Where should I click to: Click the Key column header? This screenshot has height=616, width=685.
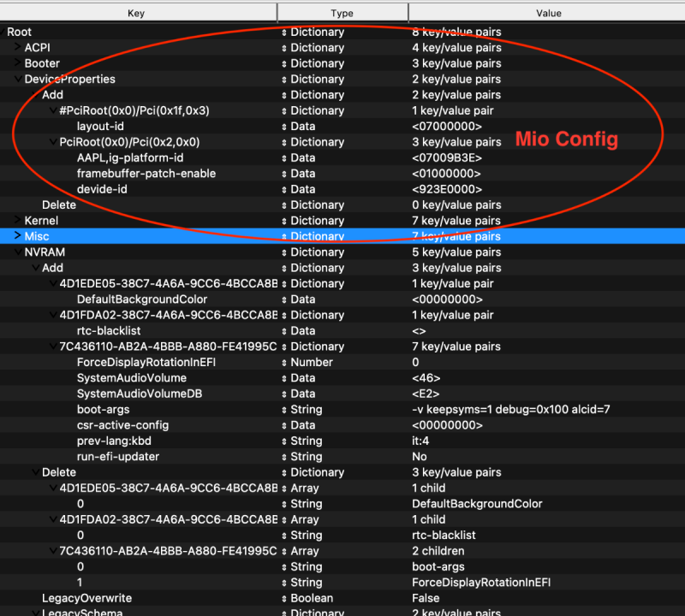pos(139,12)
